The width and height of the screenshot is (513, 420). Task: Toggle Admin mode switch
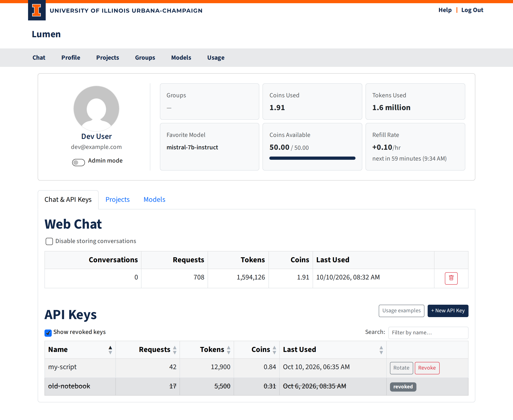[79, 162]
